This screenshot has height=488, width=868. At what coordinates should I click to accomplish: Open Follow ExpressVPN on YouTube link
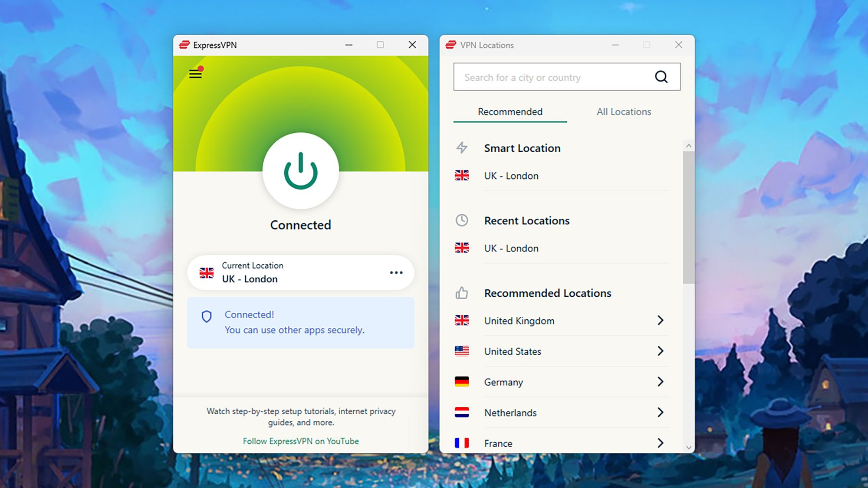[301, 441]
